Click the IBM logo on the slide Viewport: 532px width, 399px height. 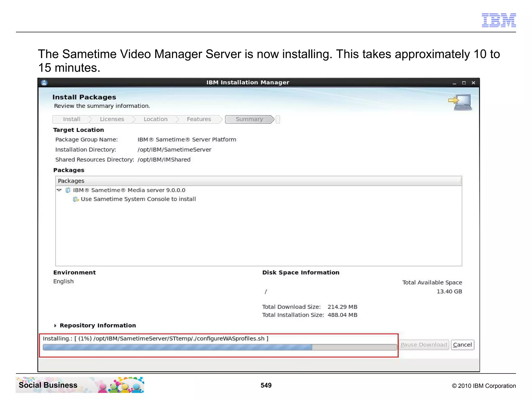(499, 20)
